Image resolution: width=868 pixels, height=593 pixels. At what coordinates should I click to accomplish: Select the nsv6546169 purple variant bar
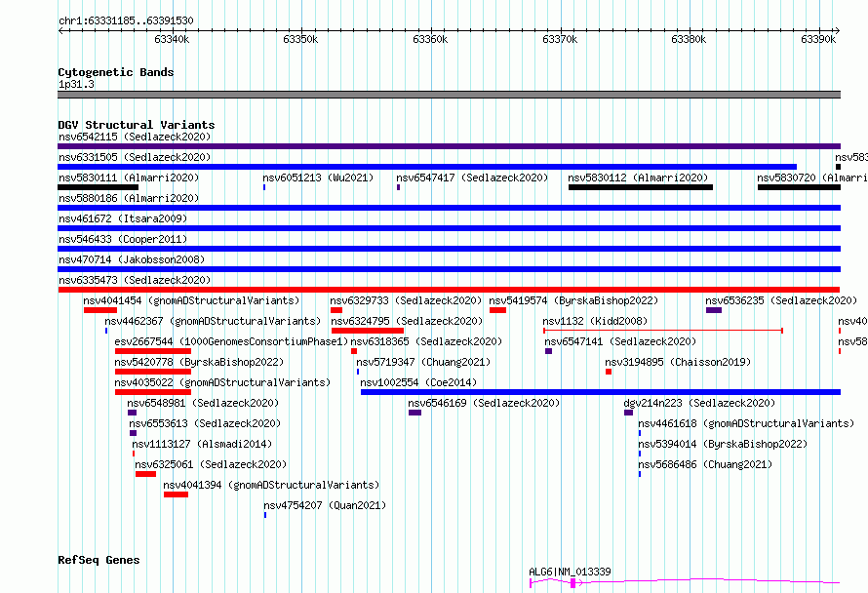pyautogui.click(x=414, y=413)
